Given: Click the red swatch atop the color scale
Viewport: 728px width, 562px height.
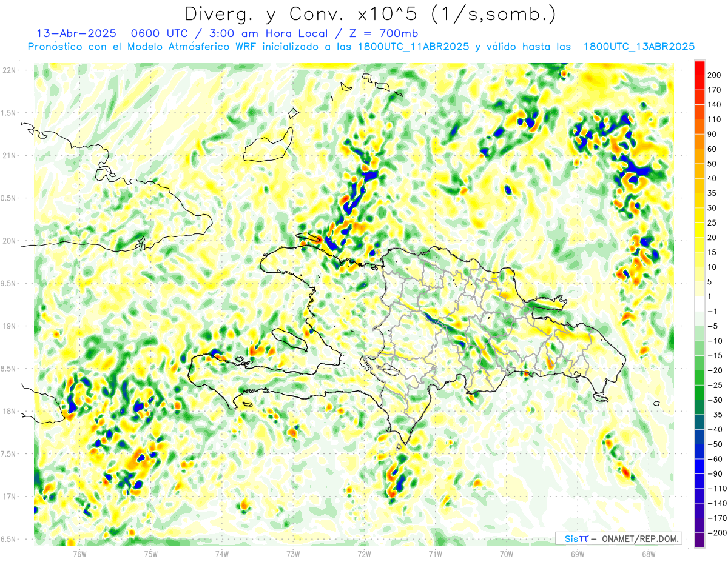Looking at the screenshot, I should [x=699, y=67].
